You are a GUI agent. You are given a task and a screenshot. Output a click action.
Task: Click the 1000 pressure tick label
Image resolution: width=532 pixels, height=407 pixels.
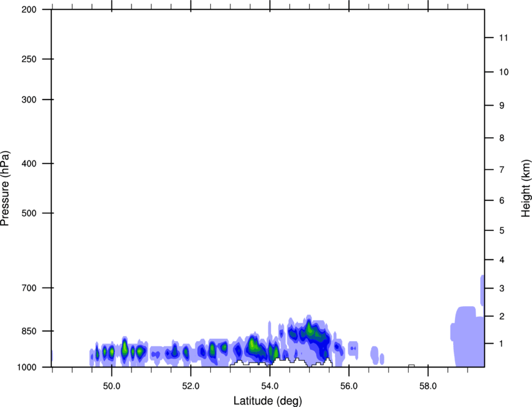point(27,368)
